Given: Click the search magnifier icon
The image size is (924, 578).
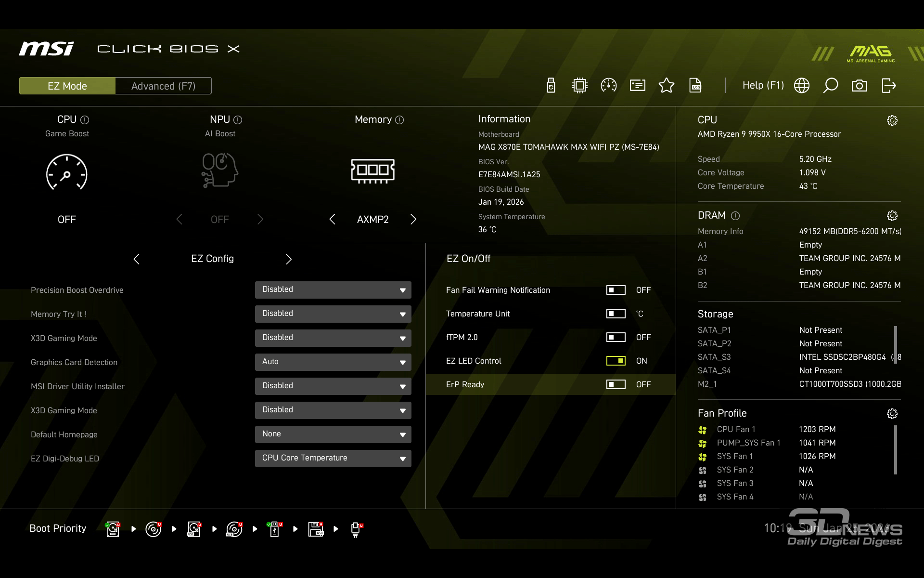Looking at the screenshot, I should tap(830, 86).
